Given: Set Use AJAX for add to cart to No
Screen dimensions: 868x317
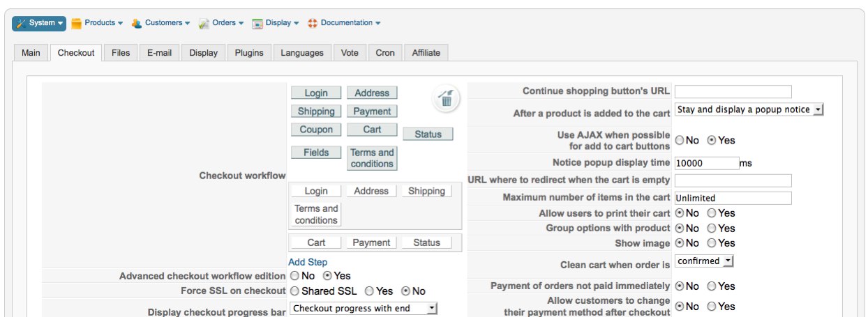Looking at the screenshot, I should point(679,140).
